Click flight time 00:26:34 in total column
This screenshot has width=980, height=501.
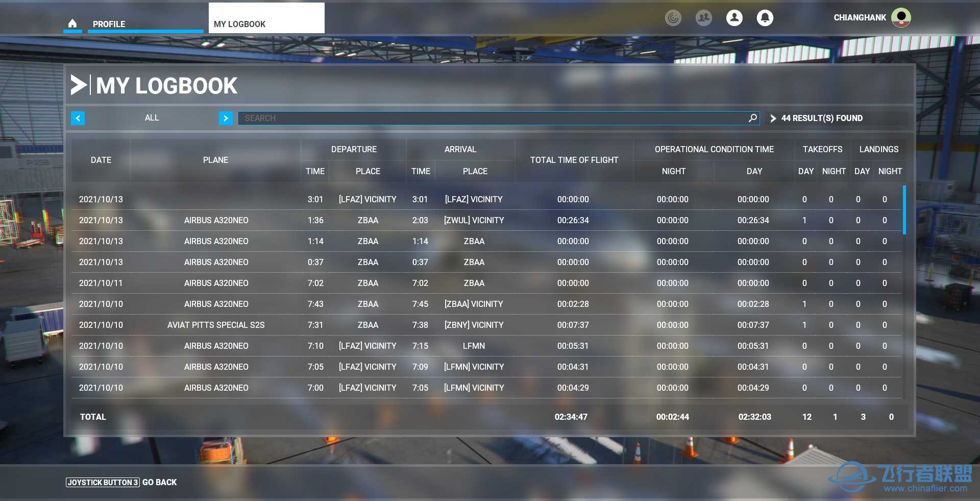573,220
